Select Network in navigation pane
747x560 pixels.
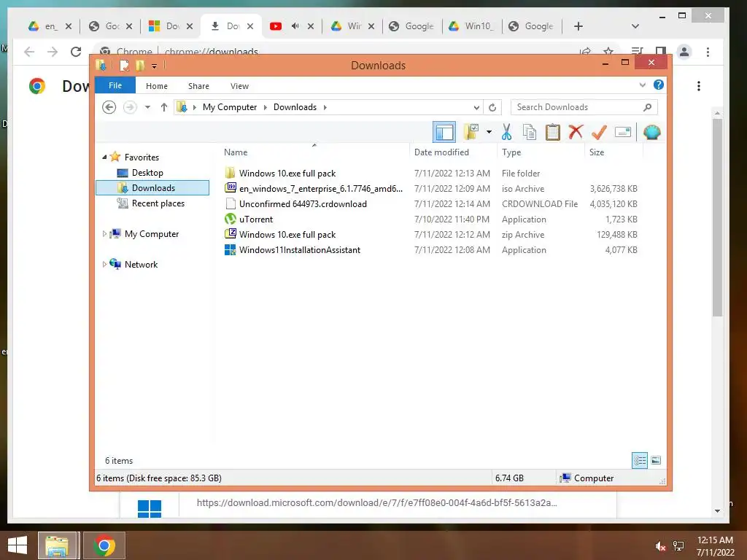pos(141,264)
